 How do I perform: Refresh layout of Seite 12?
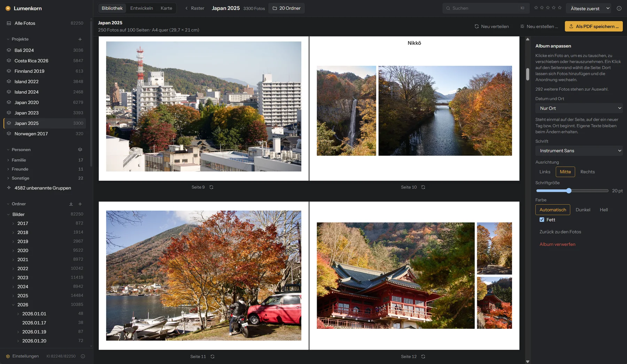423,357
